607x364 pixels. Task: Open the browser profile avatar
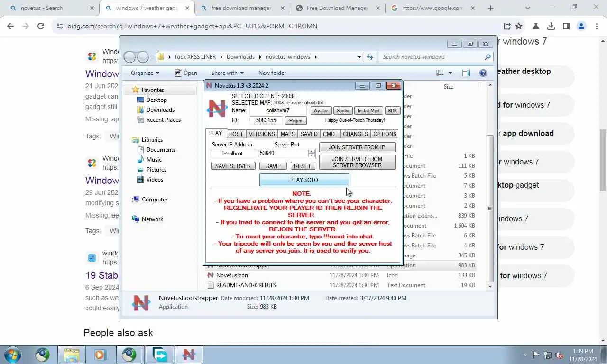tap(581, 27)
